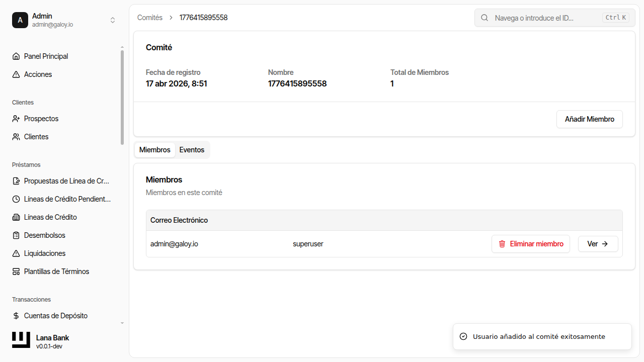Expand the Admin account switcher chevron
Image resolution: width=644 pixels, height=362 pixels.
point(113,20)
